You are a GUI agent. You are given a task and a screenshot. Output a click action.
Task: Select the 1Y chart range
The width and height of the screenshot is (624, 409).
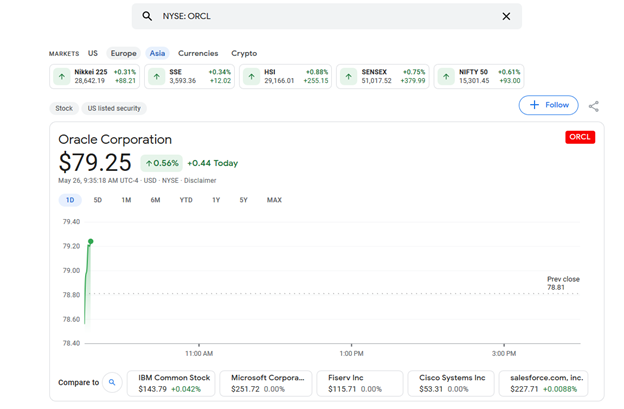216,200
